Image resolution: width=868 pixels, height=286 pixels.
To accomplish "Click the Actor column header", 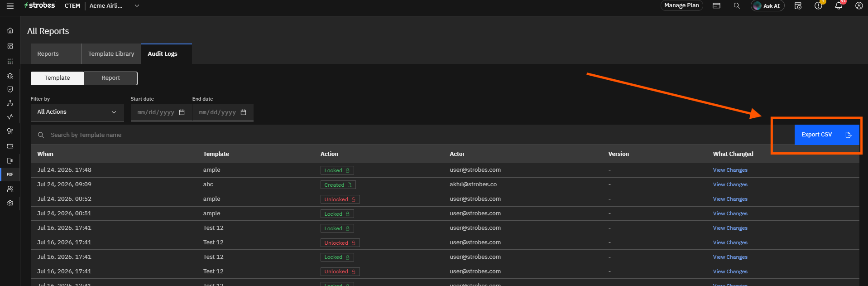I will [x=457, y=154].
